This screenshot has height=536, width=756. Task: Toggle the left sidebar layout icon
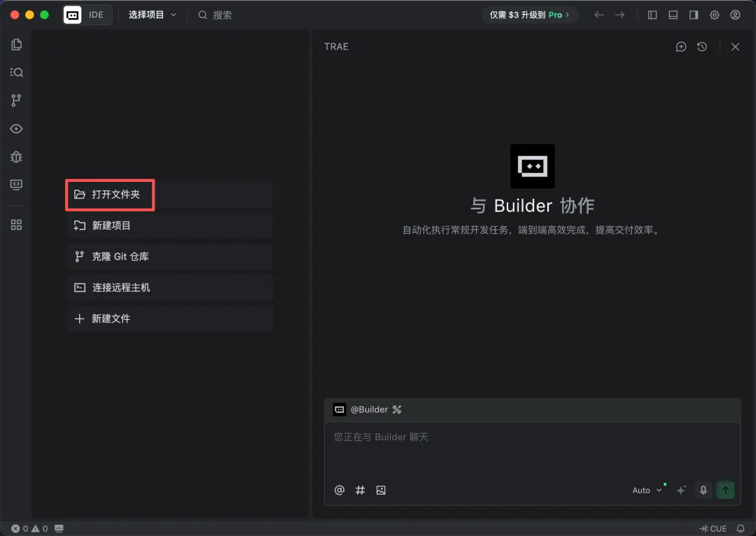[x=652, y=15]
